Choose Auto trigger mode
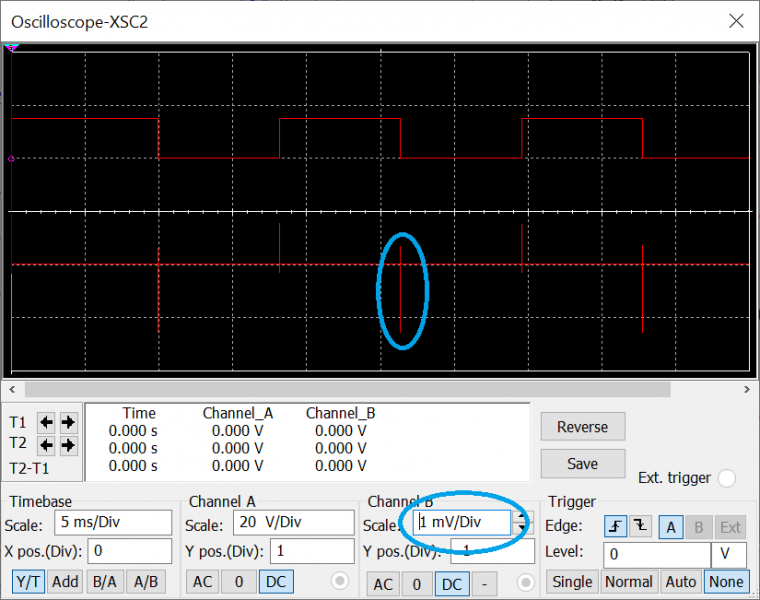 coord(680,581)
